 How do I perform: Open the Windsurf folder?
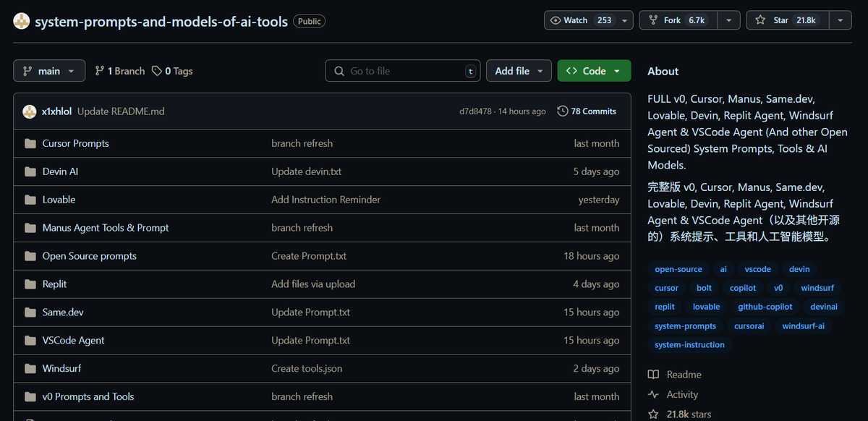tap(61, 368)
